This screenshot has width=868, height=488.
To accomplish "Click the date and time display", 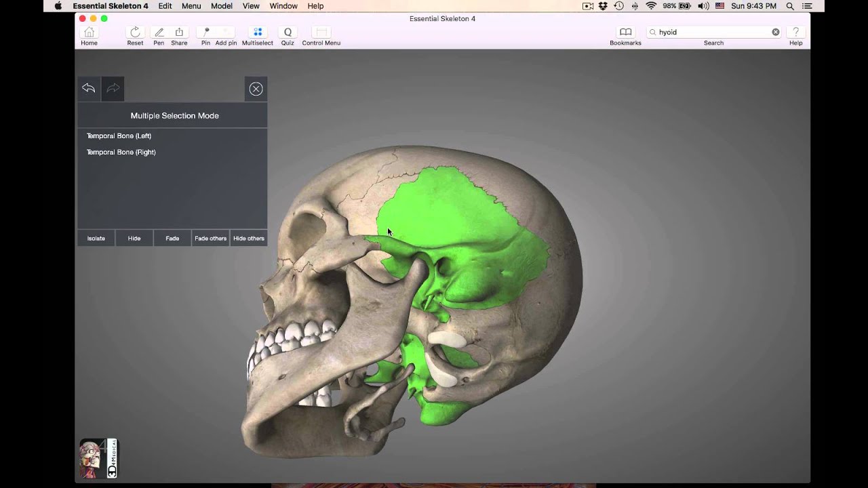I will (753, 6).
